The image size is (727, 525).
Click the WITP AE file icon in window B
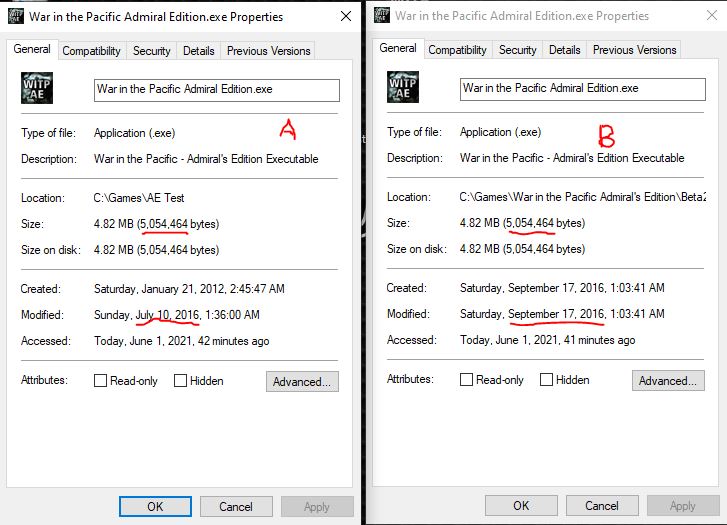[402, 87]
